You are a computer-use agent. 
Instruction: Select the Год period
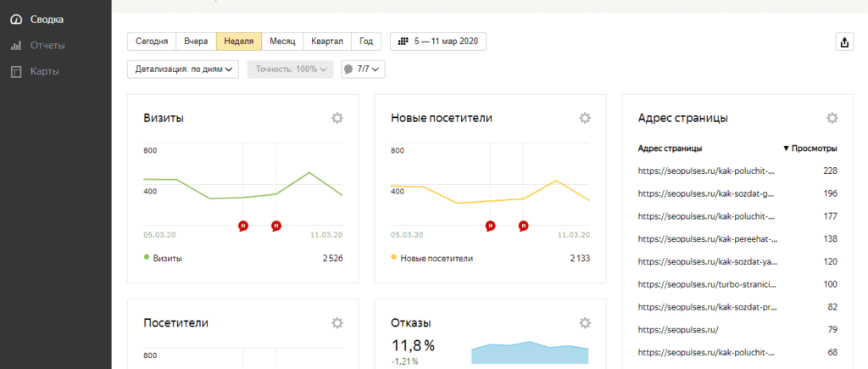point(366,42)
